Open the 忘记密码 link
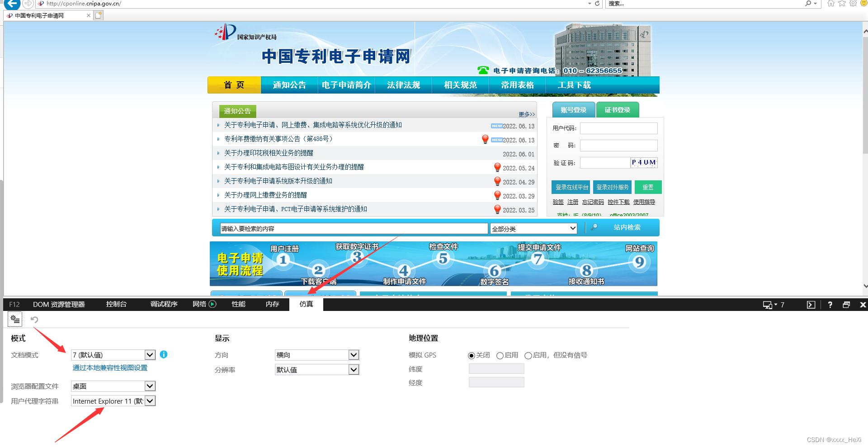The height and width of the screenshot is (447, 868). point(593,202)
